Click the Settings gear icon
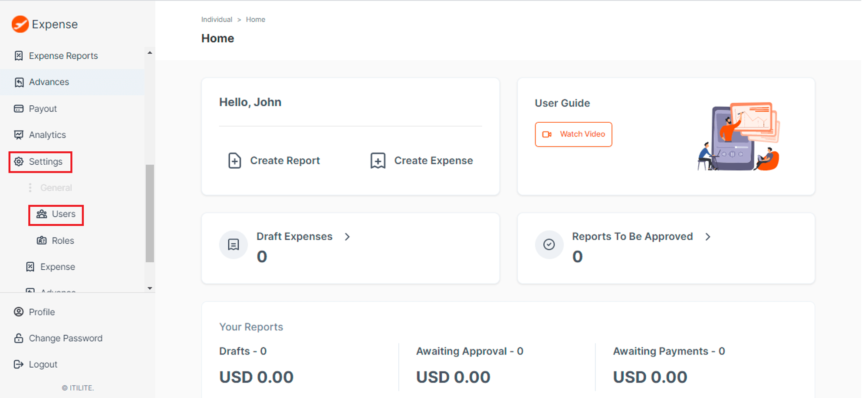Image resolution: width=868 pixels, height=398 pixels. pos(19,161)
